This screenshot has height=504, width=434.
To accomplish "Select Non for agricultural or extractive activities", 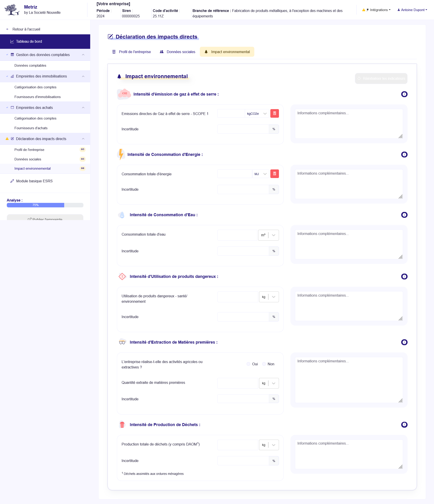I will 264,364.
